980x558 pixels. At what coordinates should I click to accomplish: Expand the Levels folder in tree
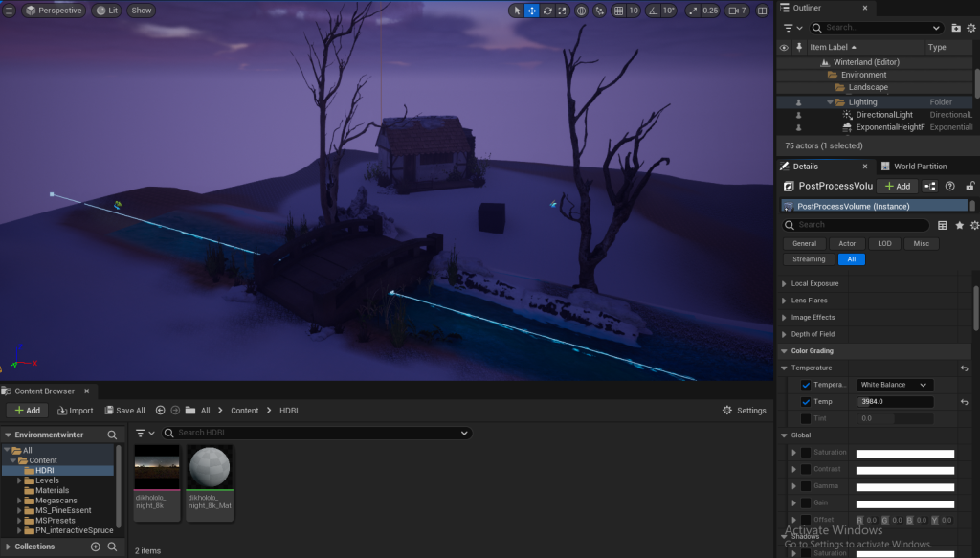19,480
